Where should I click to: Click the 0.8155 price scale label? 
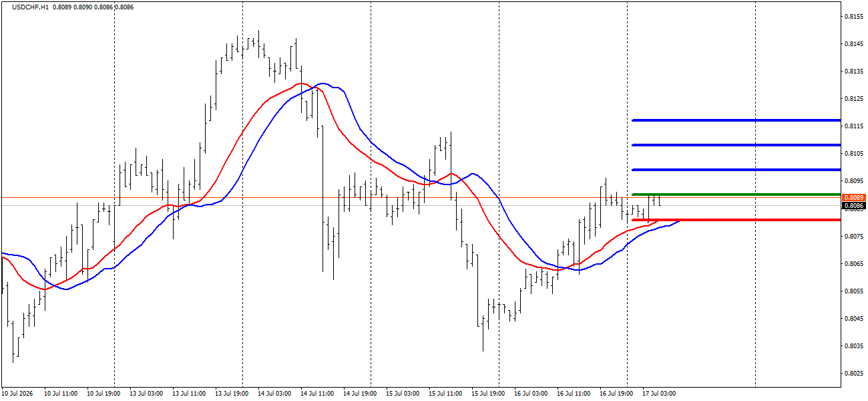pos(855,16)
